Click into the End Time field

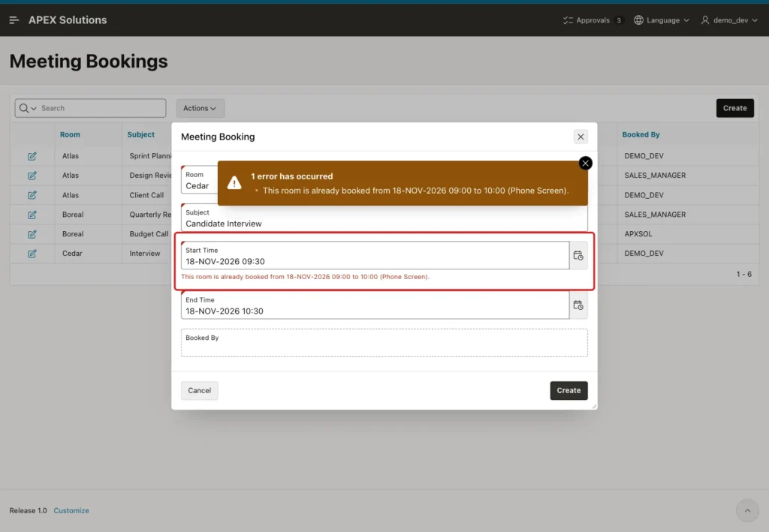(375, 305)
